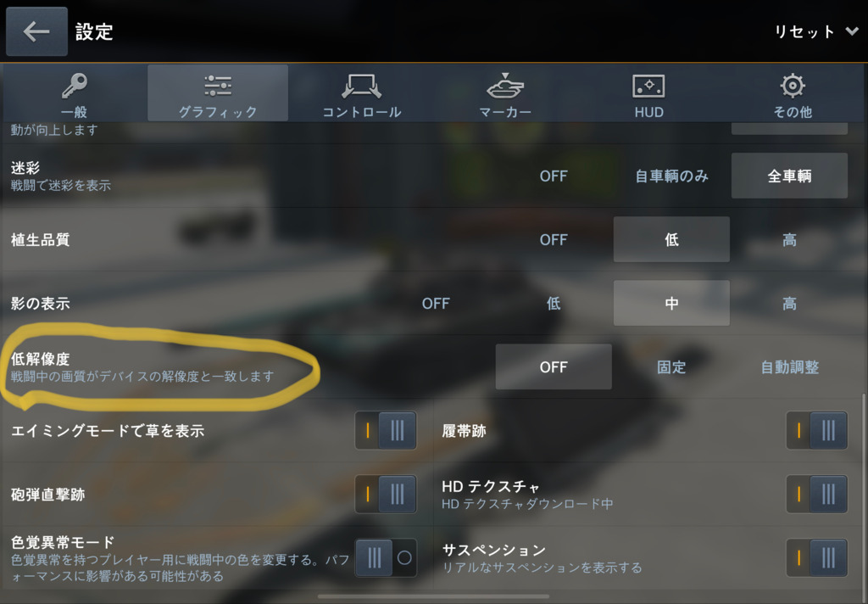The height and width of the screenshot is (604, 868).
Task: Disable the HD テクスチャ switch
Action: [x=816, y=495]
